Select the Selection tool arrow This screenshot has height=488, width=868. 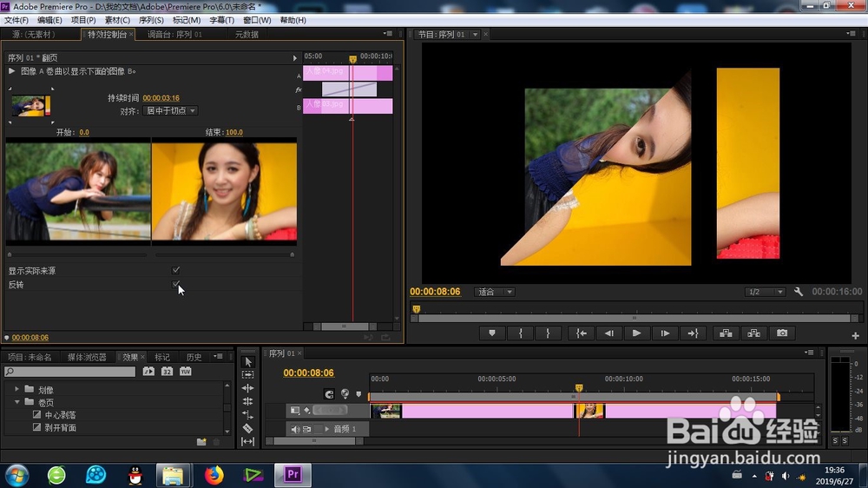pyautogui.click(x=248, y=362)
